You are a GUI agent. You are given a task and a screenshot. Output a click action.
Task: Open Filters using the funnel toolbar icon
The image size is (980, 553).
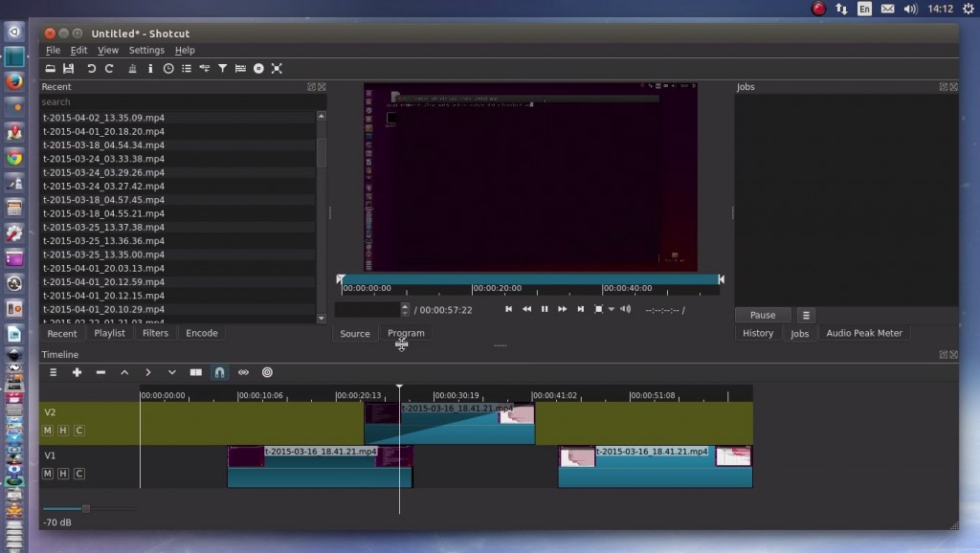[x=223, y=68]
